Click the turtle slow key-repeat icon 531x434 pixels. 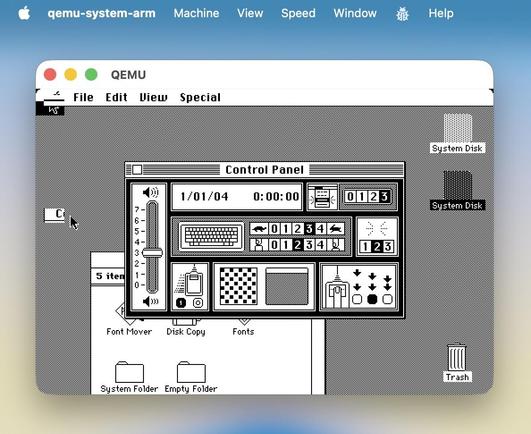click(259, 229)
